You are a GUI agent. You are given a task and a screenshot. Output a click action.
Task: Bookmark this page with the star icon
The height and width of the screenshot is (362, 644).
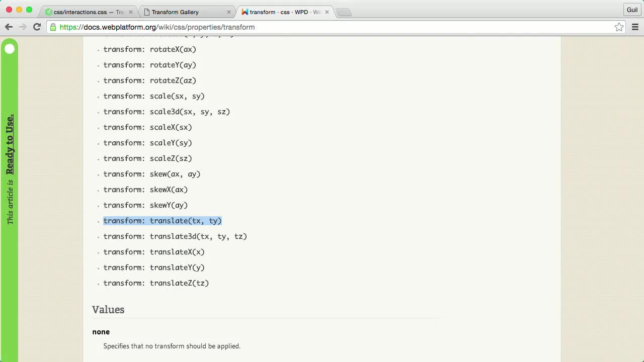point(619,27)
